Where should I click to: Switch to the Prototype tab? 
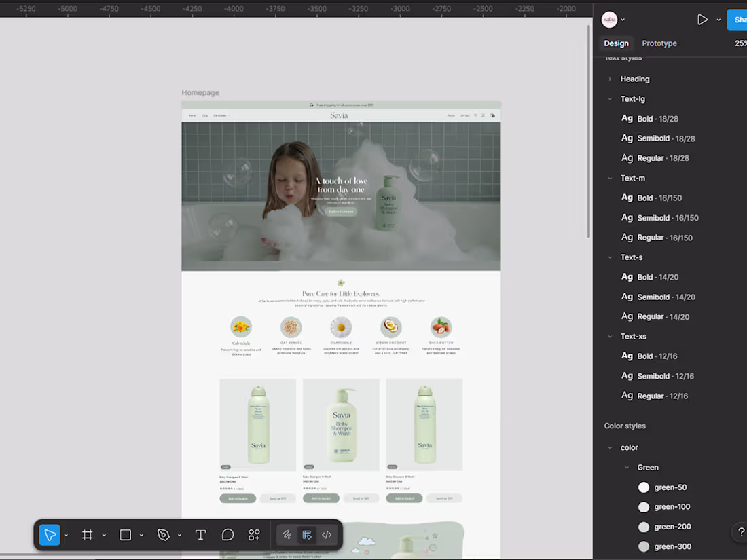(659, 43)
